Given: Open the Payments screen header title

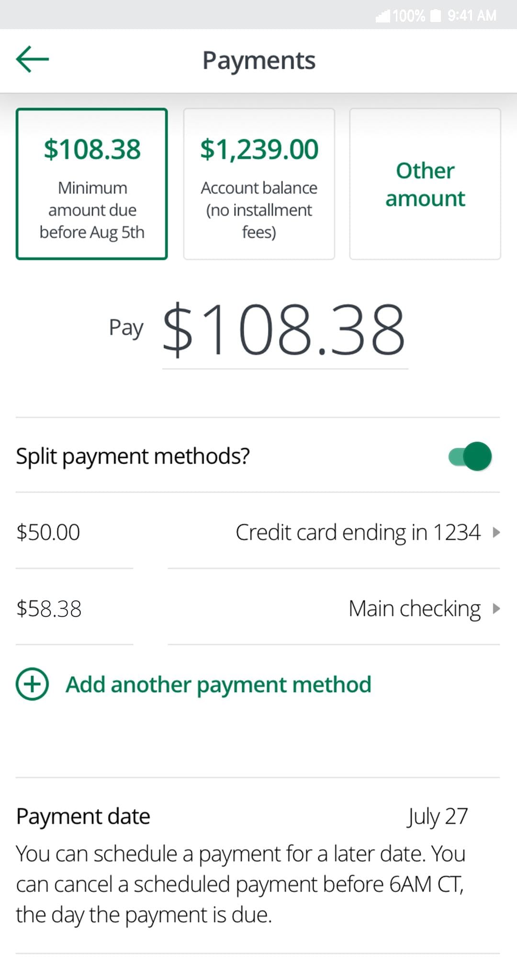Looking at the screenshot, I should [x=259, y=60].
